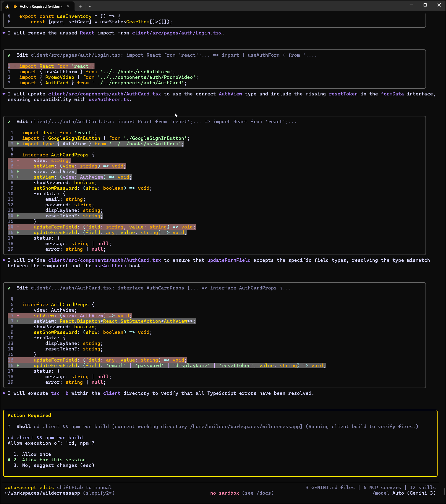Click the Linux penguin icon in the tab

coord(7,7)
